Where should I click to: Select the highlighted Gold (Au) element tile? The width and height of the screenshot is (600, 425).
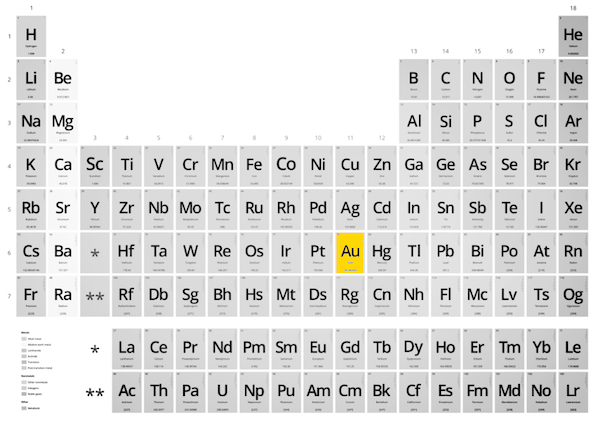pyautogui.click(x=350, y=254)
